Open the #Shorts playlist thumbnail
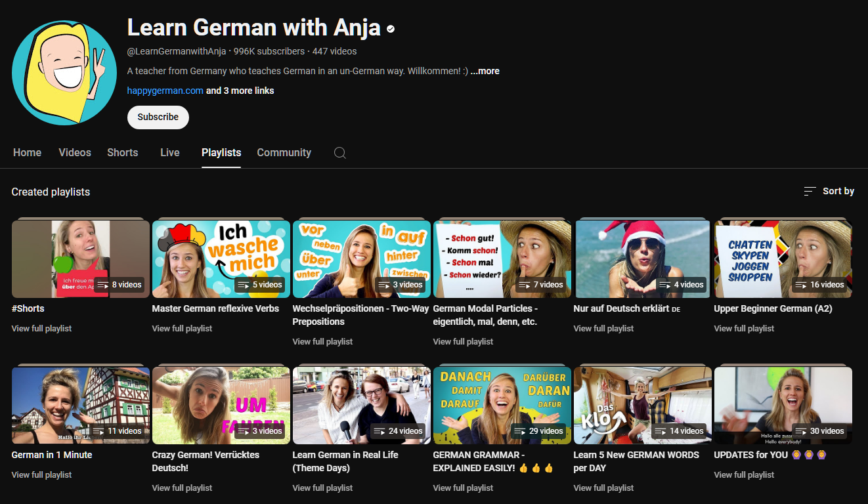This screenshot has width=868, height=504. coord(81,259)
